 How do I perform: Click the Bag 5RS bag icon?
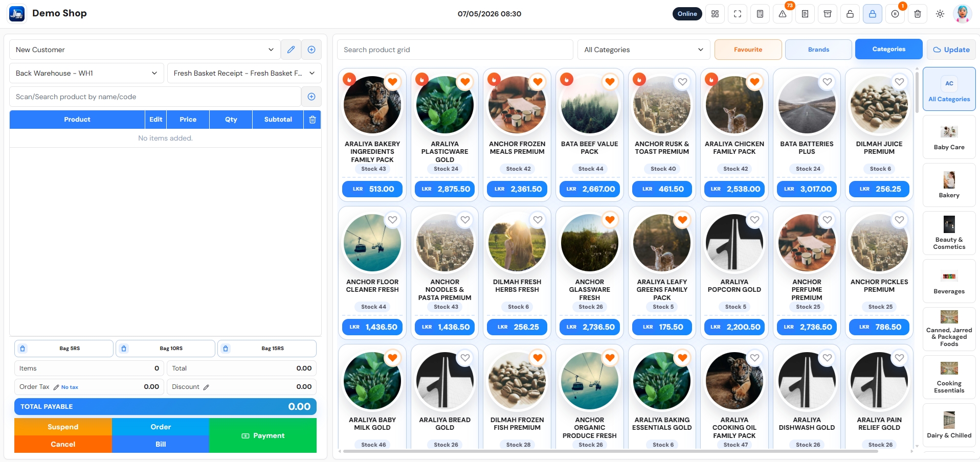[x=23, y=349]
